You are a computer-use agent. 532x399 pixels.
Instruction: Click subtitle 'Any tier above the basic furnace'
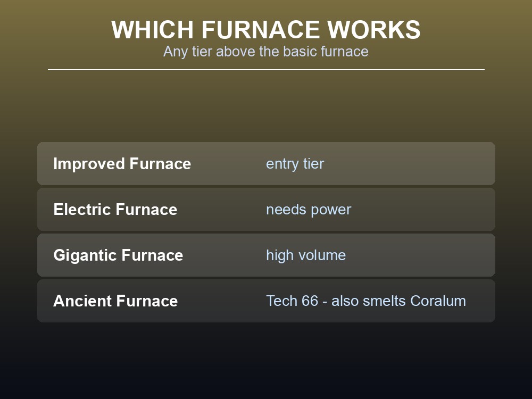265,52
